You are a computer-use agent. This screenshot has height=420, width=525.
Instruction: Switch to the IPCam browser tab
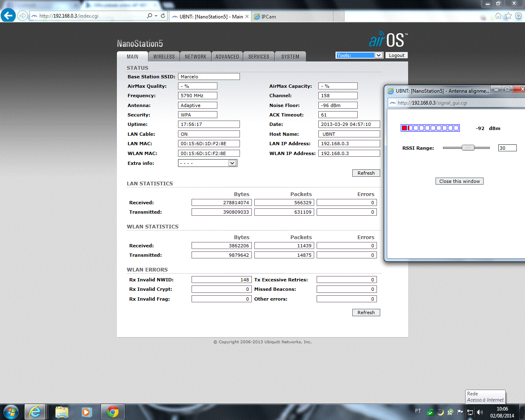point(292,17)
